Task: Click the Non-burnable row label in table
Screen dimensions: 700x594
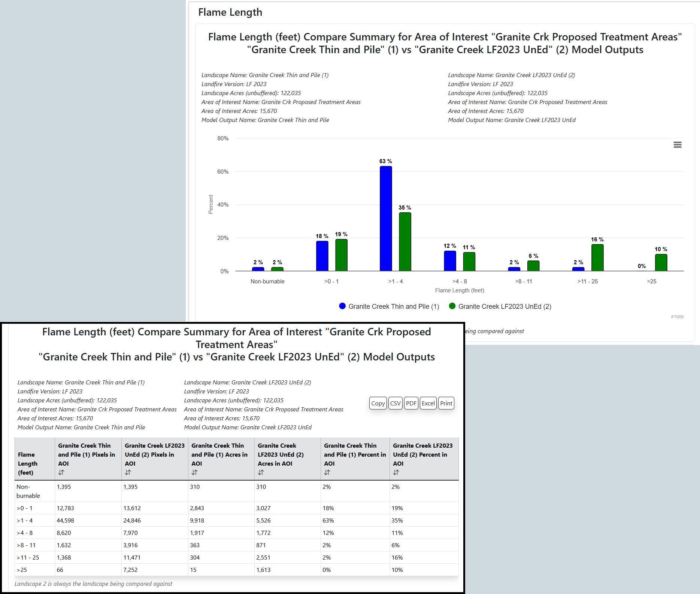Action: (x=28, y=491)
